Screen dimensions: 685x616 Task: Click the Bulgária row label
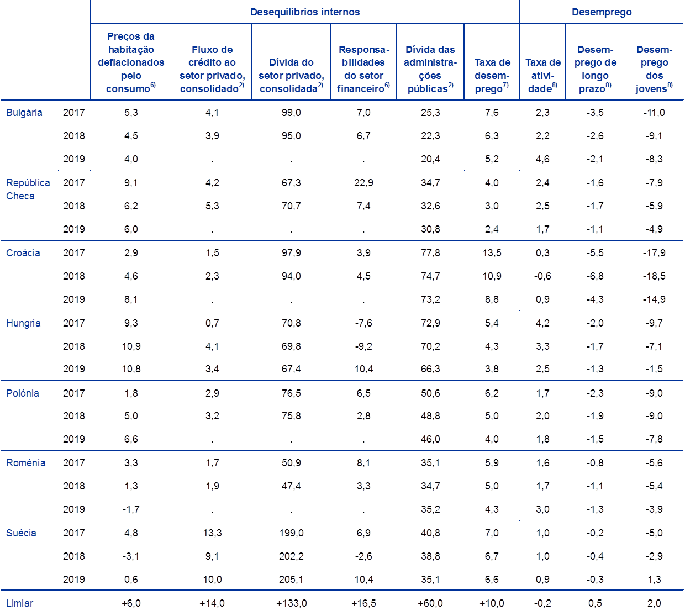point(24,113)
